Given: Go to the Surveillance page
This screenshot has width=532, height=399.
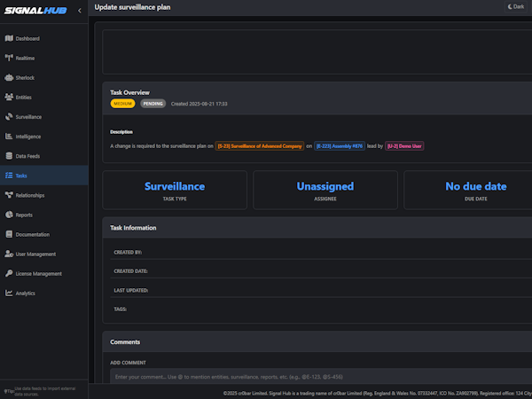Looking at the screenshot, I should pyautogui.click(x=44, y=117).
